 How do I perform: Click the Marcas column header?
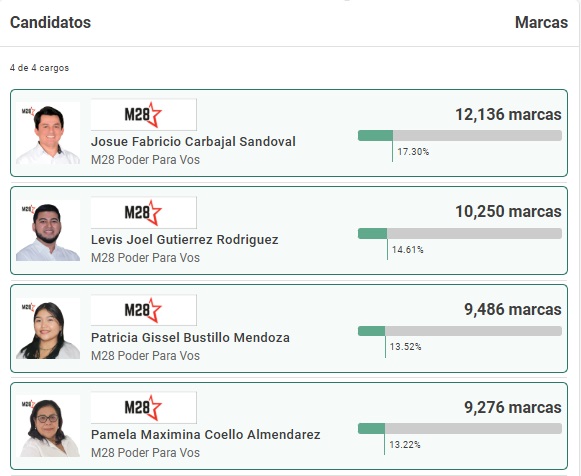(541, 23)
